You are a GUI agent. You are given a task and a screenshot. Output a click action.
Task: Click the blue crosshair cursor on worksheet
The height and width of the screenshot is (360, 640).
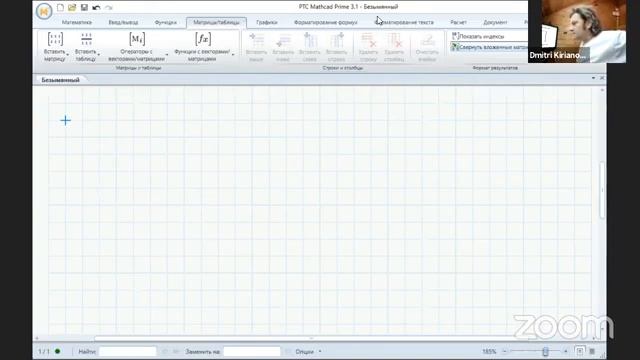click(x=65, y=120)
